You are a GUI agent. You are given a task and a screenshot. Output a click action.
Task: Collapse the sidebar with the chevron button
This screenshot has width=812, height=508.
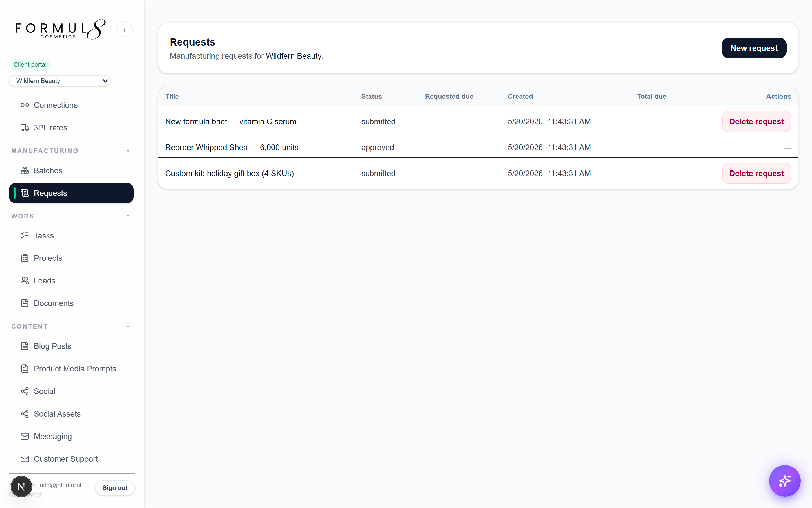[125, 30]
